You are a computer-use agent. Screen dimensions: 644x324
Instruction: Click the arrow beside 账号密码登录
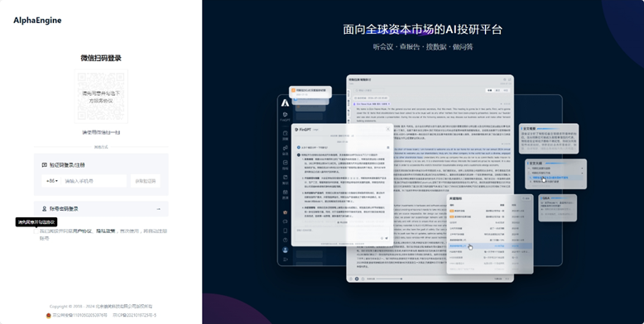pos(158,209)
